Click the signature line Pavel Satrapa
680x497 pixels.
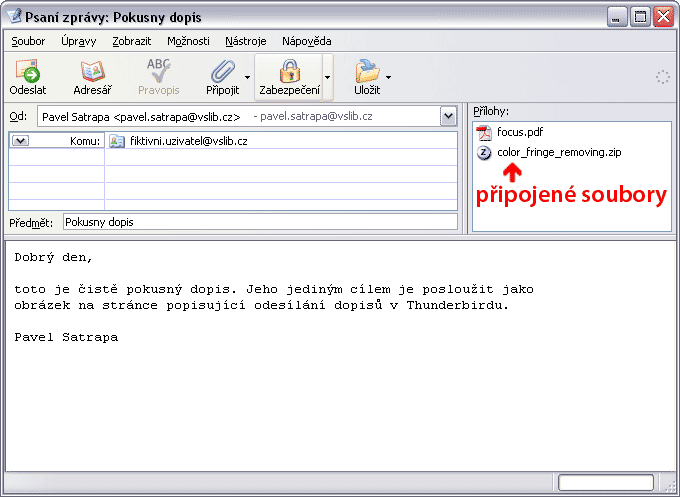(66, 337)
